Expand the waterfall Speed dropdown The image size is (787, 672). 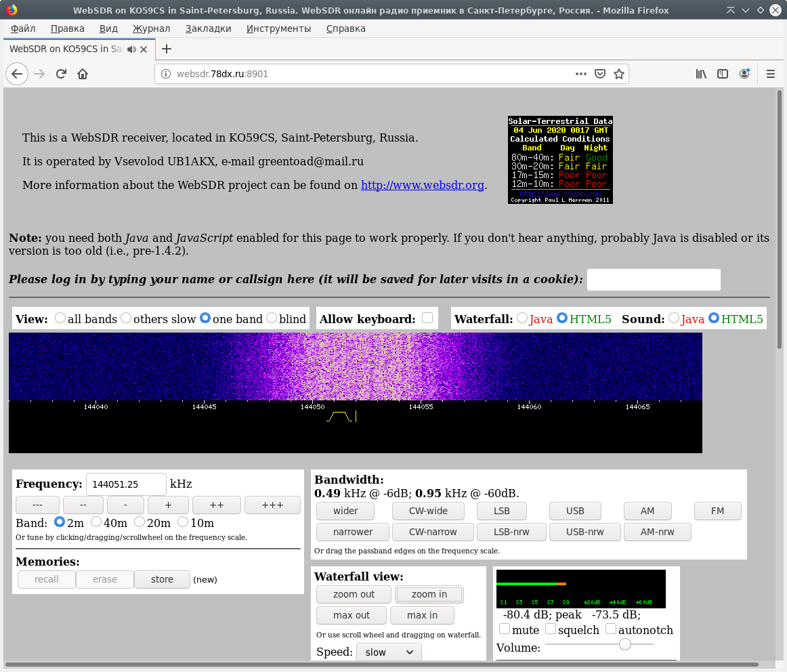coord(389,652)
